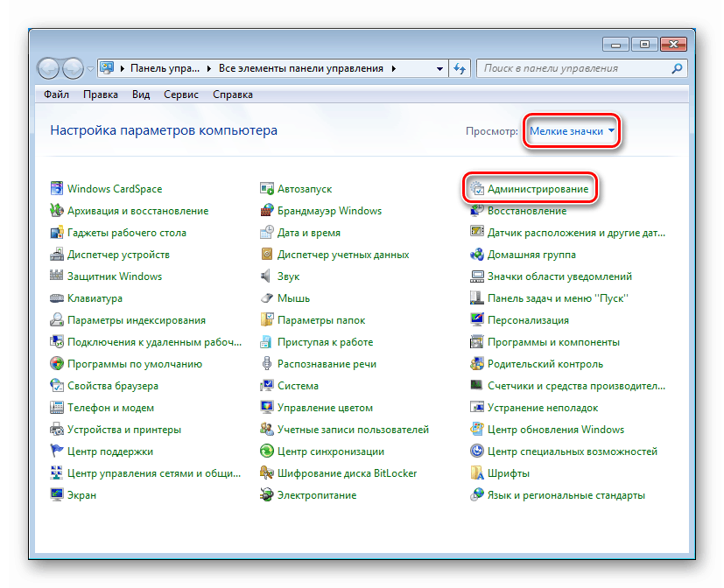Open Центр управления сетями link
The image size is (724, 588).
(154, 473)
